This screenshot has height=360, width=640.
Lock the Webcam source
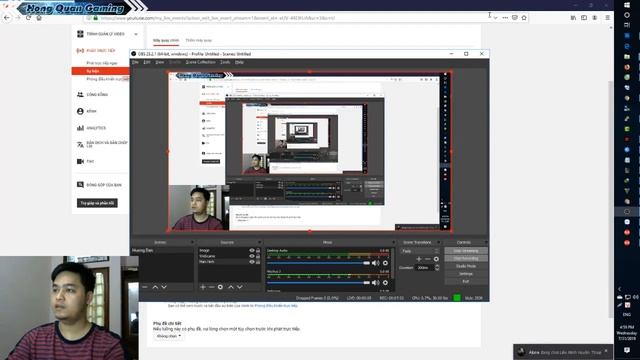[x=258, y=256]
